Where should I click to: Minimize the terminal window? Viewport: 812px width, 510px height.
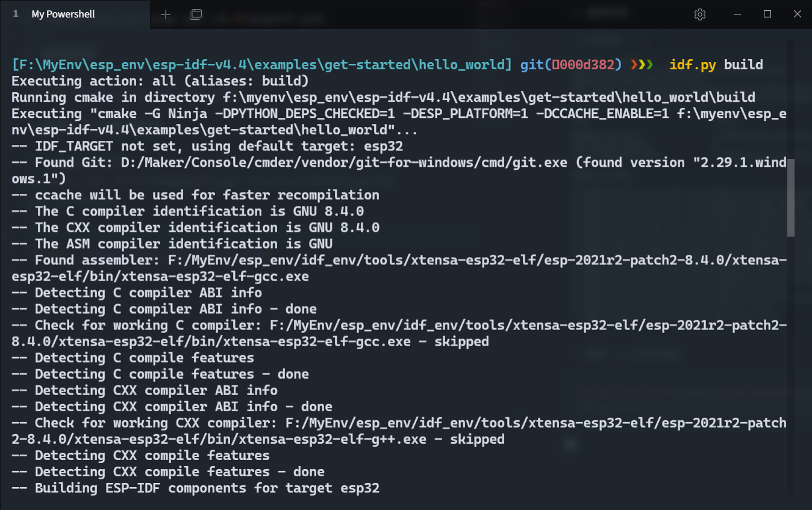click(x=737, y=14)
